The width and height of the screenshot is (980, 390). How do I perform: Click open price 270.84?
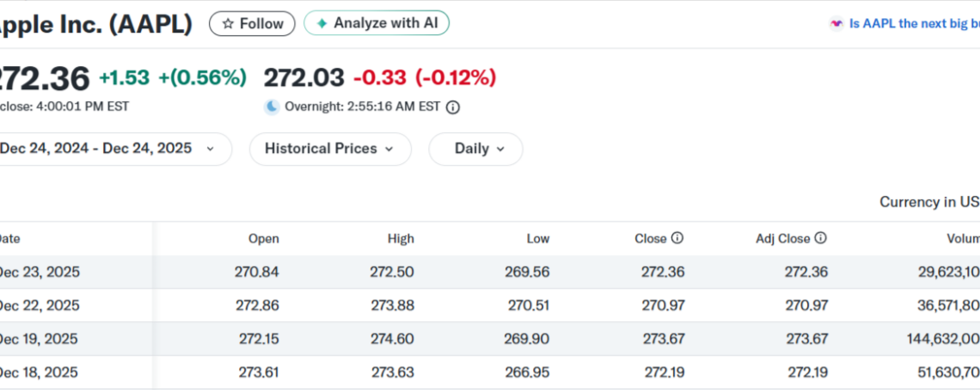(257, 271)
